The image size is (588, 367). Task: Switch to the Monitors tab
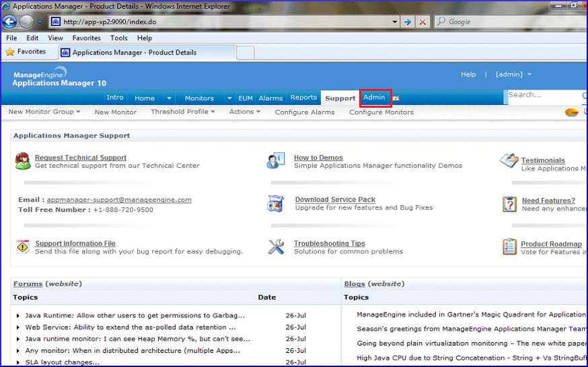(x=200, y=98)
